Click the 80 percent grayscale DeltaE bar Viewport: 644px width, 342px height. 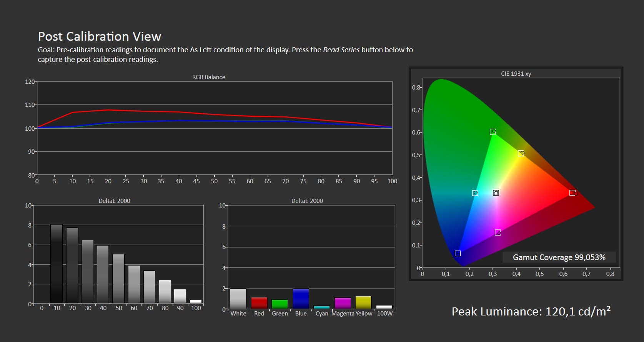click(x=165, y=292)
